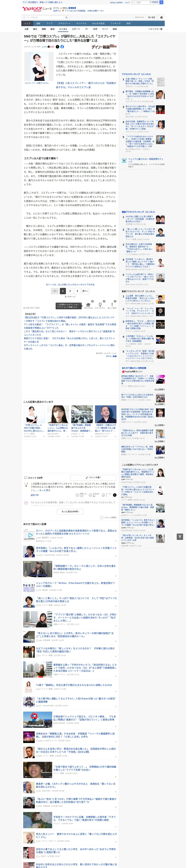This screenshot has height=868, width=186.
Task: Select the IT category
Action: 86,29
